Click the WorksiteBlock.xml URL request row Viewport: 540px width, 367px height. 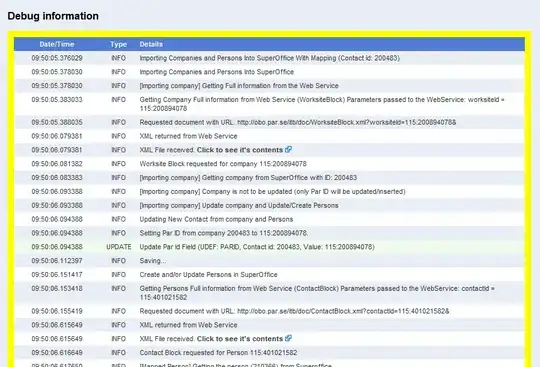click(x=270, y=122)
